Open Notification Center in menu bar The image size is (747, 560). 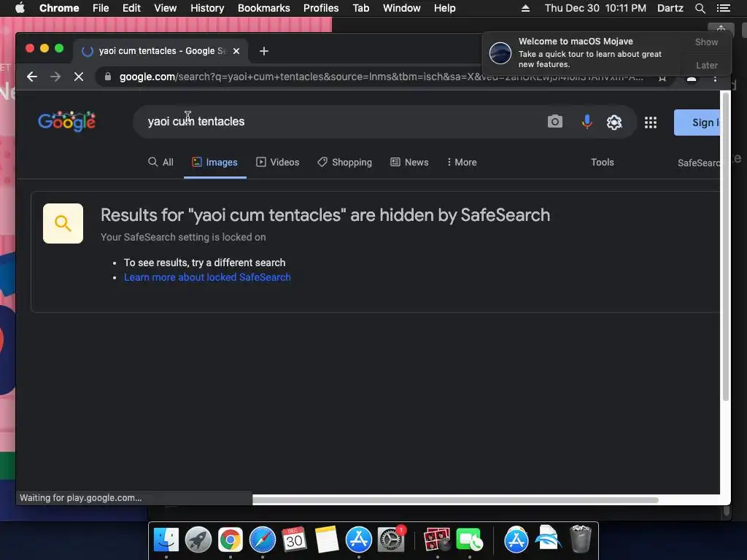(x=723, y=8)
